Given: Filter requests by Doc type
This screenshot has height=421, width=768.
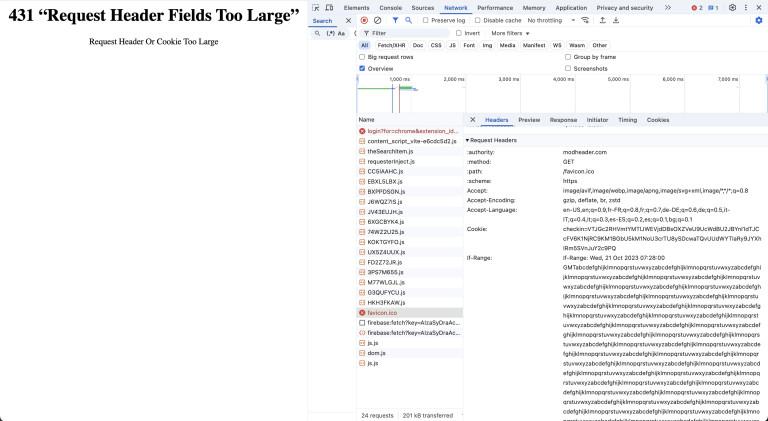Looking at the screenshot, I should coord(418,45).
